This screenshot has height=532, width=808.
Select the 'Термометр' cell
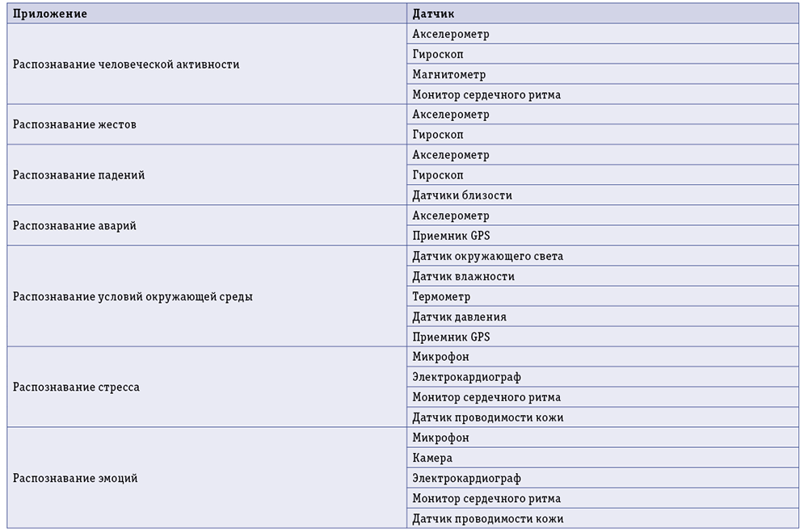[x=603, y=296]
